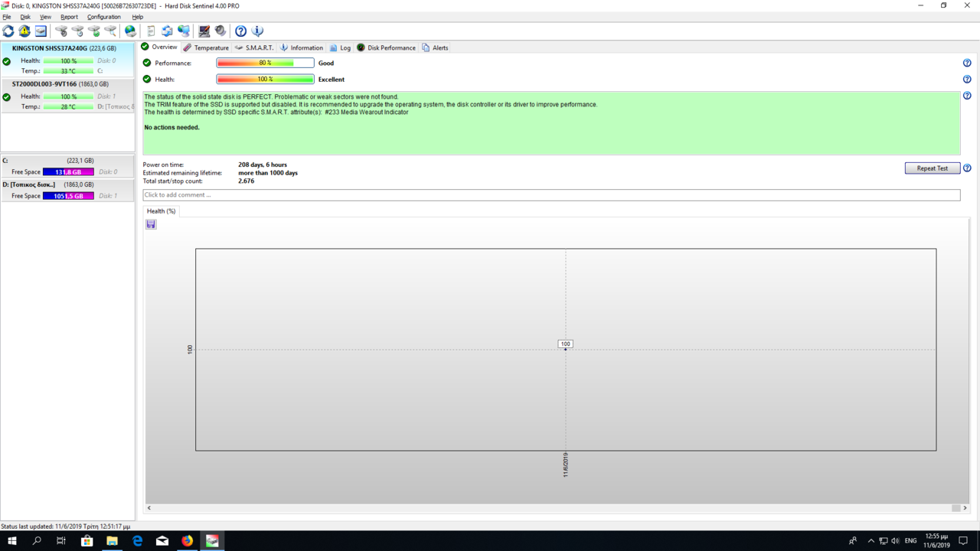Select the KINGSTON SHSS37A240G disk
The height and width of the screenshot is (551, 980).
(x=67, y=59)
